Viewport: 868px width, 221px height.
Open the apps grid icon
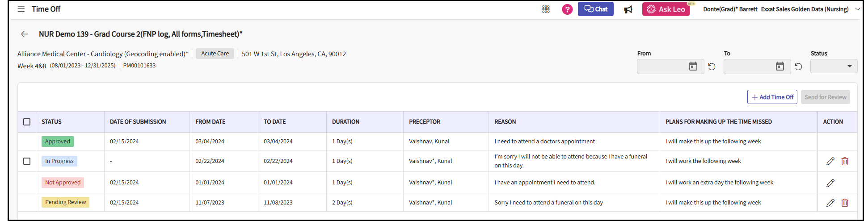546,9
